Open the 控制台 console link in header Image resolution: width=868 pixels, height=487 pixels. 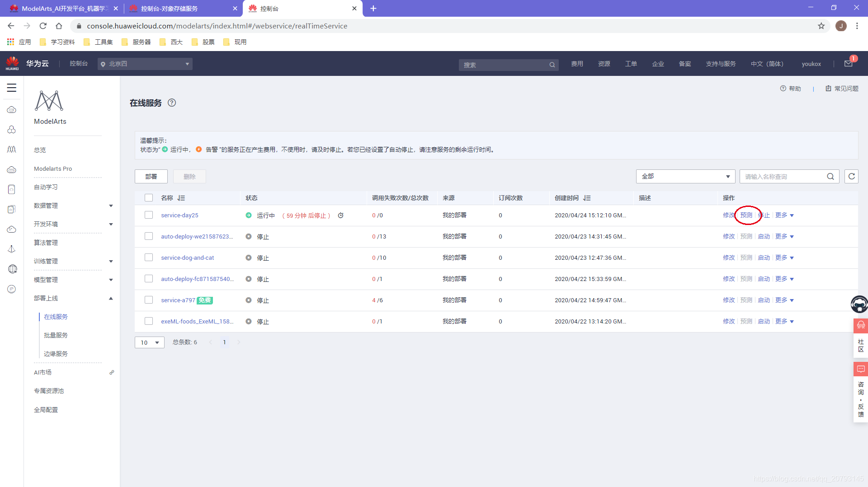(x=78, y=64)
